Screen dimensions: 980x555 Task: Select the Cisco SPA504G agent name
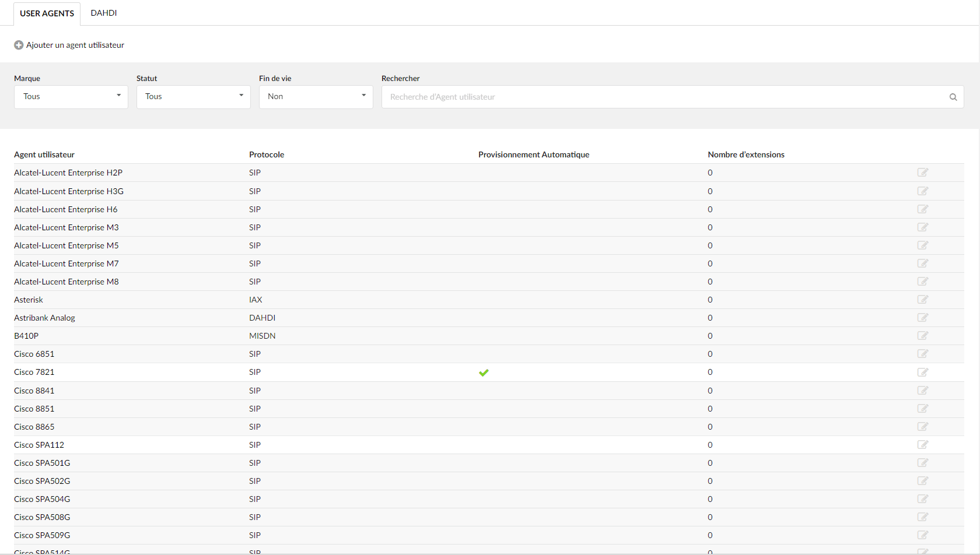[x=42, y=499]
